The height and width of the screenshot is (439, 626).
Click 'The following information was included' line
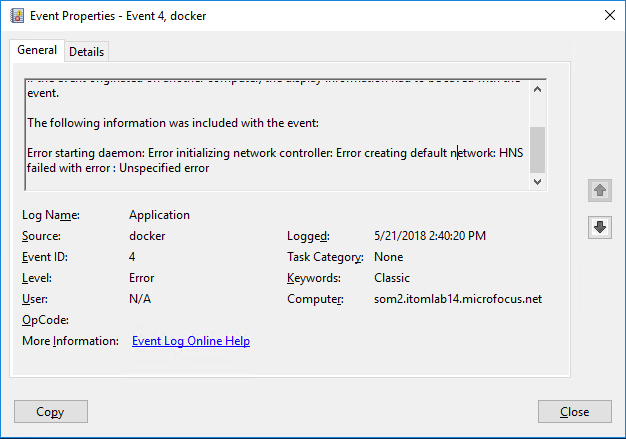tap(173, 123)
